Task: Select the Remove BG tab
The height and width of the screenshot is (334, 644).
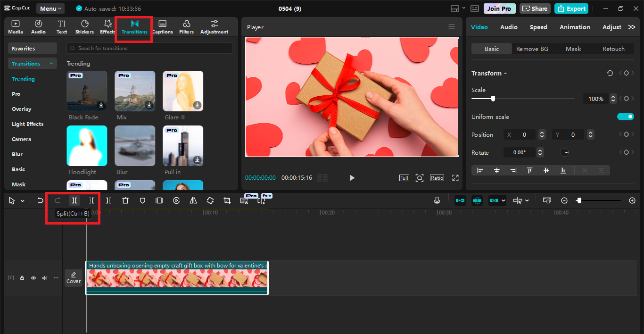Action: click(x=532, y=49)
